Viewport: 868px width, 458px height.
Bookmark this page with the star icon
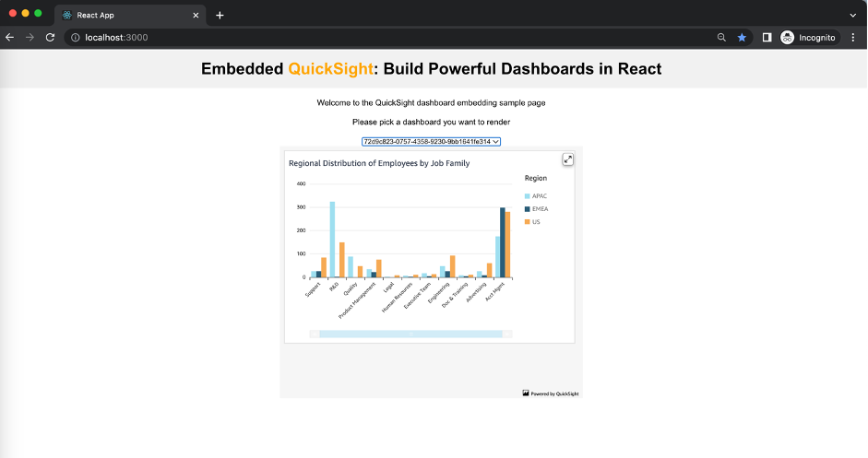742,38
